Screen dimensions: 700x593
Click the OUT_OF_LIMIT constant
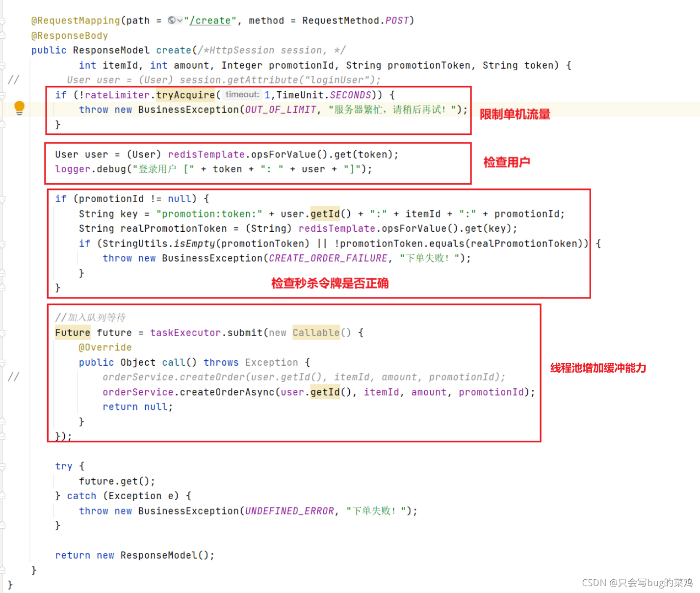[281, 110]
